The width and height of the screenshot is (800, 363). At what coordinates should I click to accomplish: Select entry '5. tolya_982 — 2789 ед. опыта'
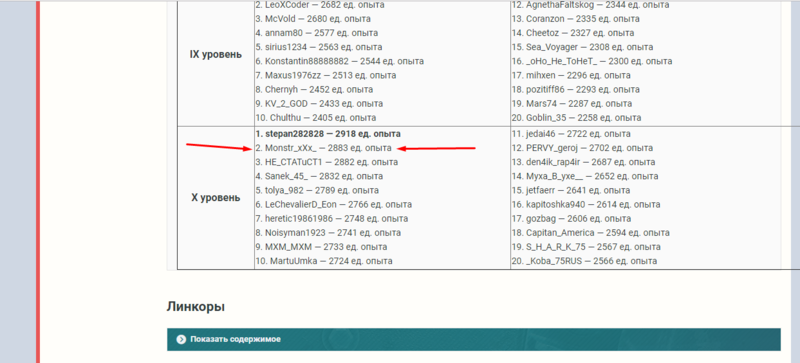click(x=317, y=190)
